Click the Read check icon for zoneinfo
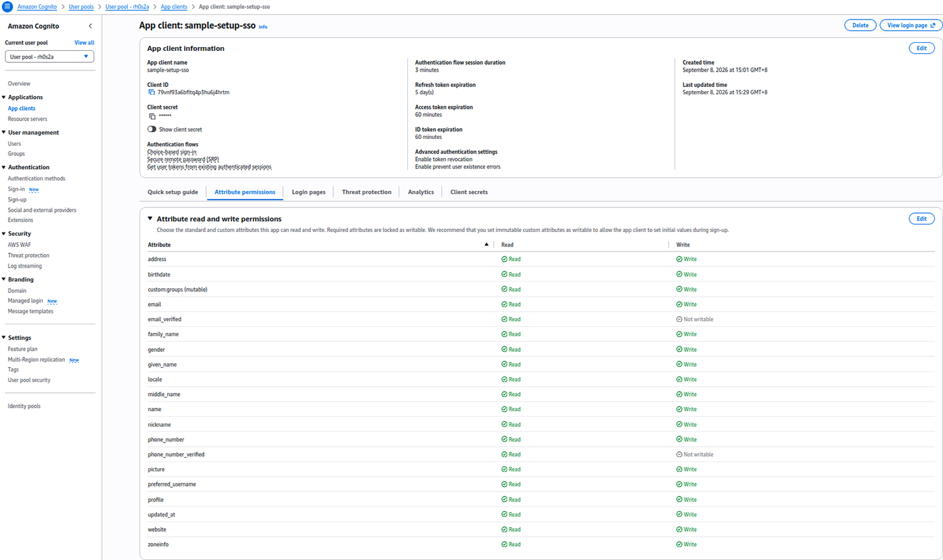943x560 pixels. click(504, 544)
